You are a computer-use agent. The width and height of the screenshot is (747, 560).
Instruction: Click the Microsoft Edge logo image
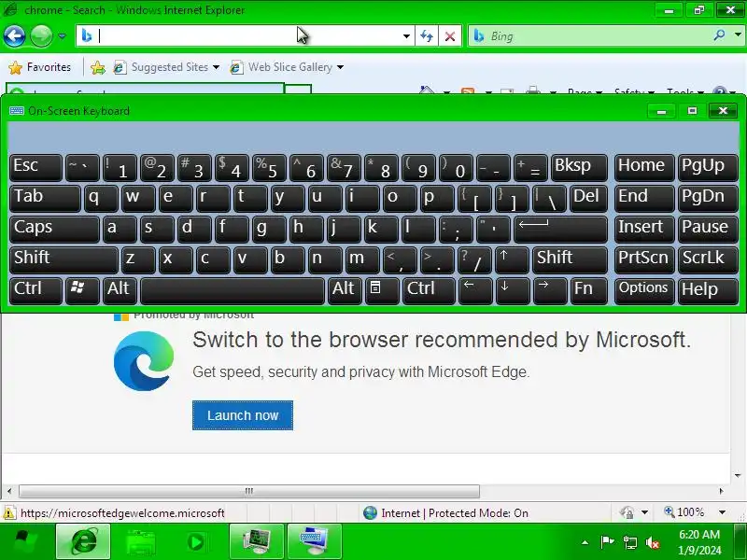[144, 361]
